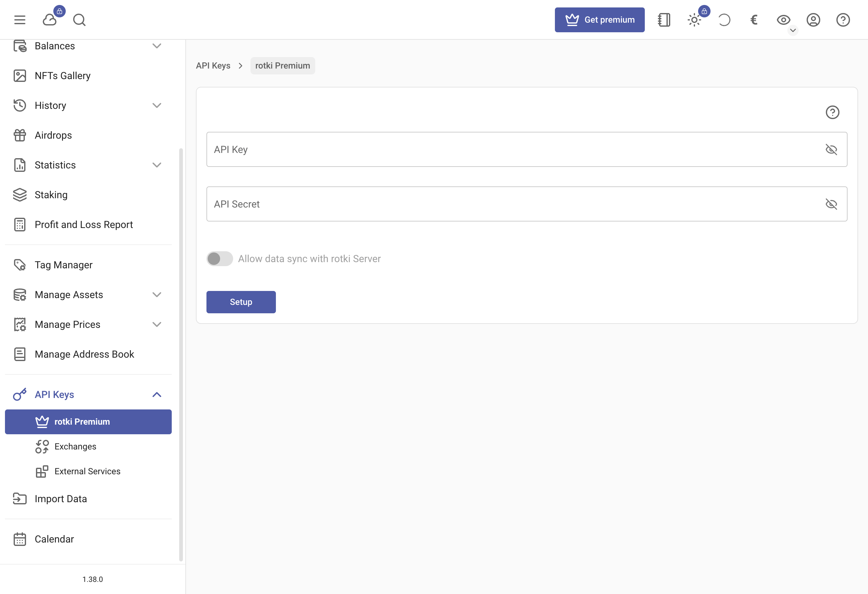Viewport: 868px width, 594px height.
Task: Expand privacy mode options chevron
Action: pyautogui.click(x=793, y=30)
